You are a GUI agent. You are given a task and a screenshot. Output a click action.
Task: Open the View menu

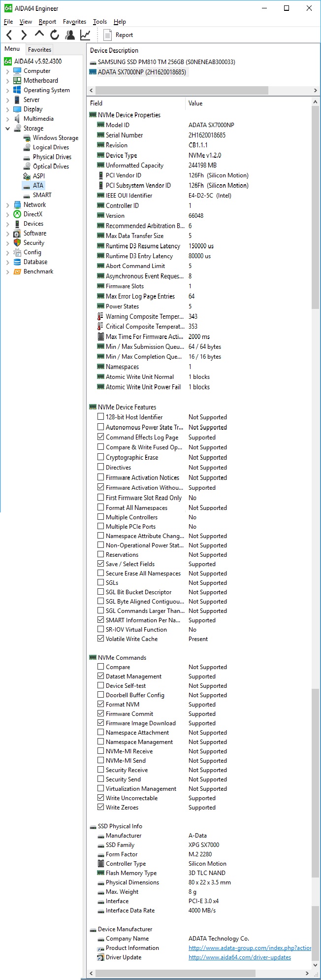tap(26, 22)
